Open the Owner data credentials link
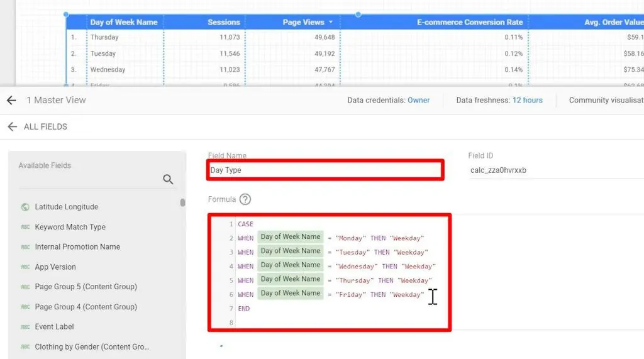 point(419,100)
